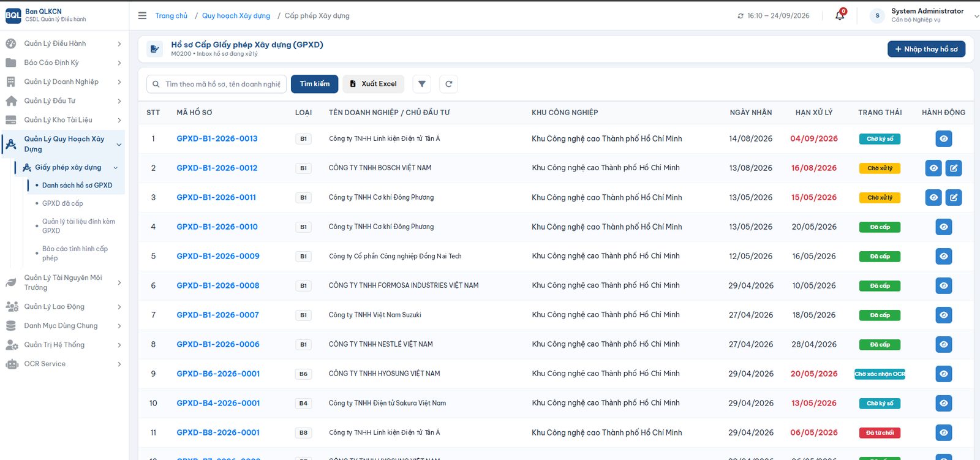Open the OCR Service robot icon
The image size is (980, 460).
click(x=12, y=364)
